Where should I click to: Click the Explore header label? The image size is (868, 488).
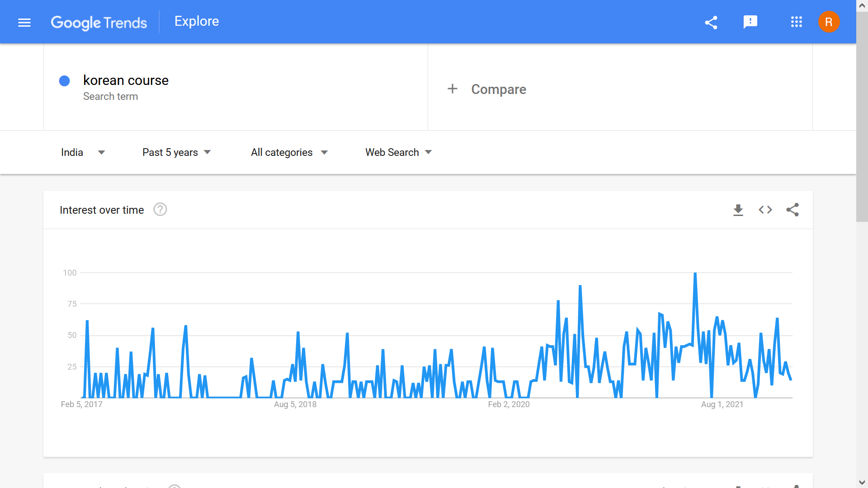(197, 21)
